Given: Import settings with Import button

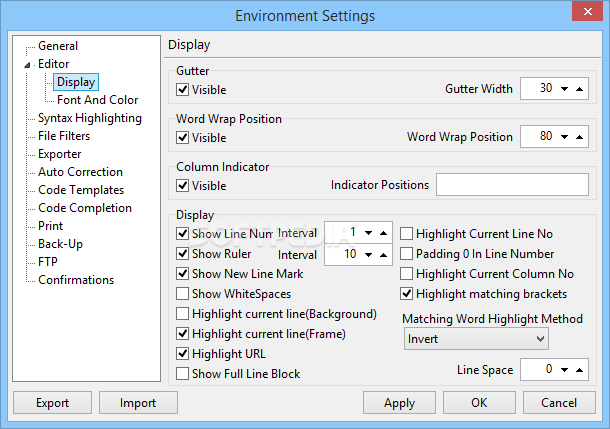Looking at the screenshot, I should (138, 403).
